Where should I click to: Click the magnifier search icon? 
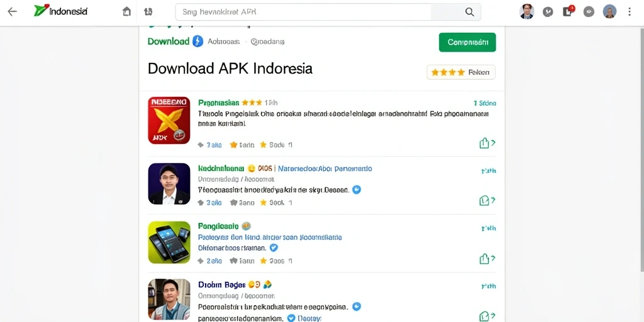point(469,12)
